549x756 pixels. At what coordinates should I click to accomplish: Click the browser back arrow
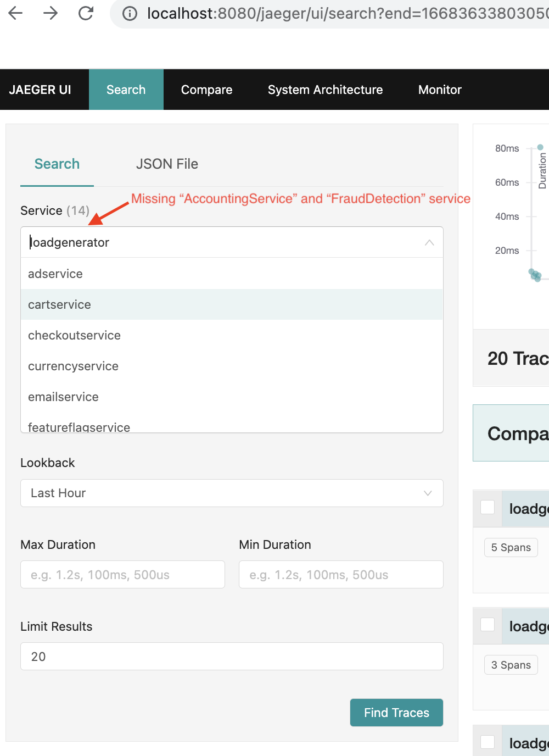tap(16, 13)
